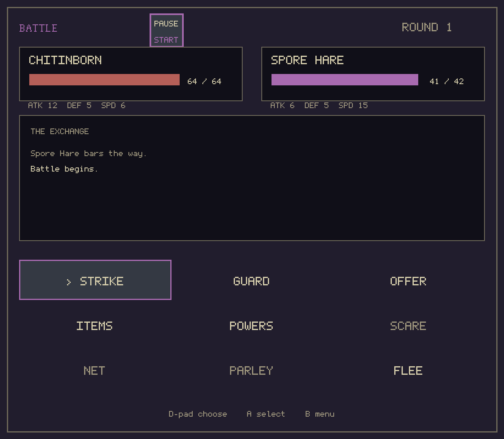Click FLEE to escape the battle
This screenshot has width=504, height=439.
pyautogui.click(x=408, y=371)
